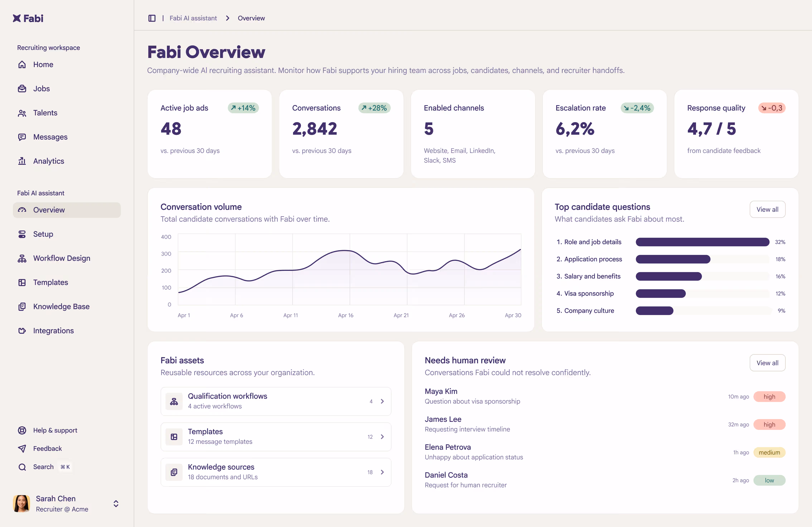Click the Fabi AI assistant breadcrumb link

click(193, 18)
